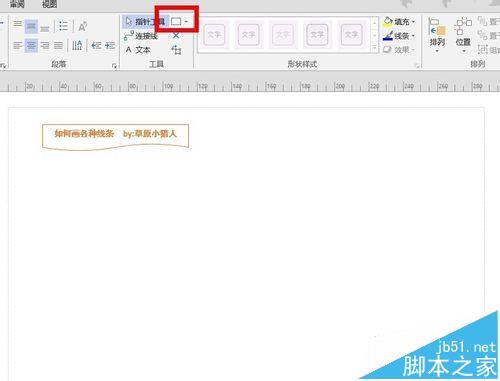Image resolution: width=500 pixels, height=381 pixels.
Task: Apply the second shape style thumbnail
Action: pos(248,34)
